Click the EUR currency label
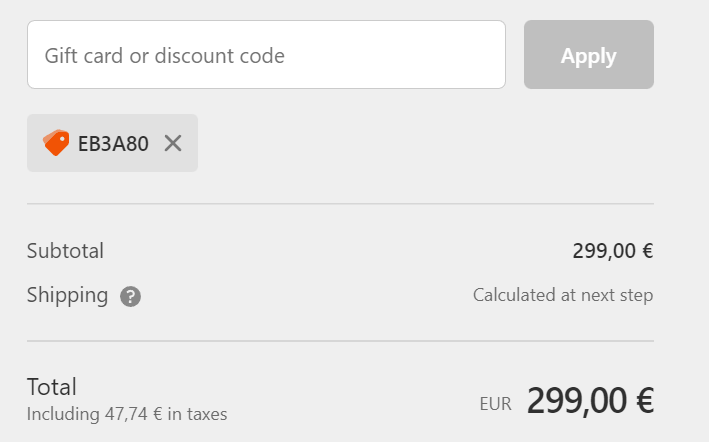 pos(495,404)
